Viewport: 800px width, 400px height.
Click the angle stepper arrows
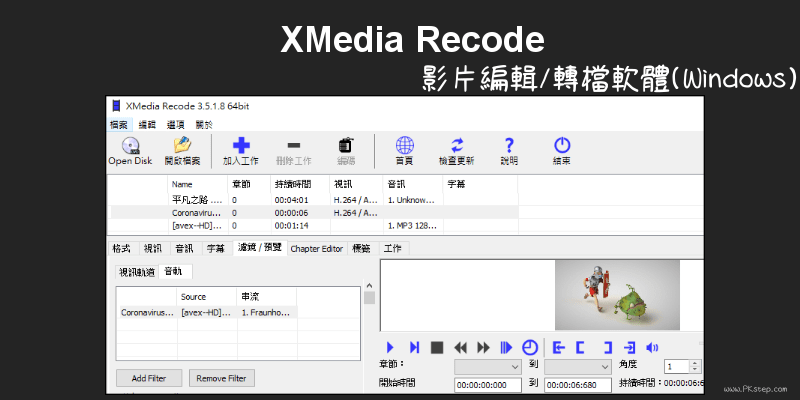pyautogui.click(x=694, y=367)
